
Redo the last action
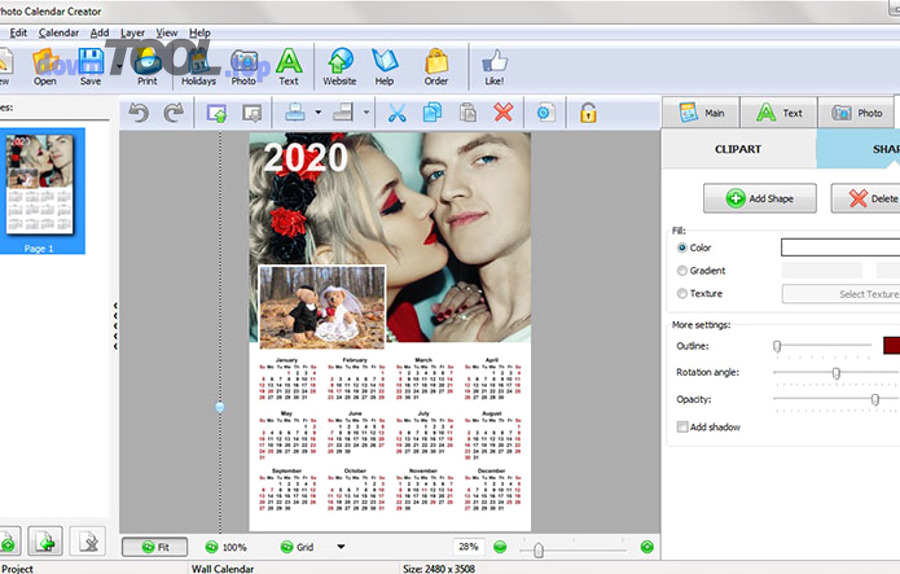point(173,113)
